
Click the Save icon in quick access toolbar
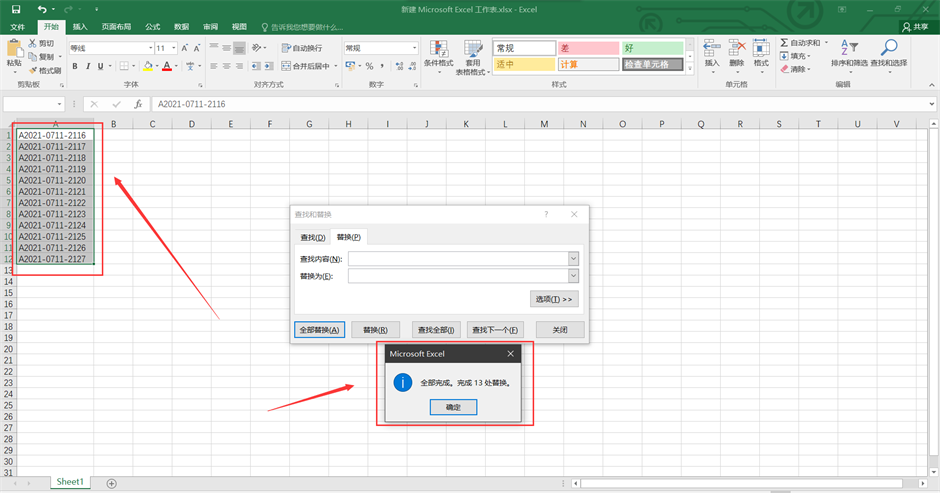point(15,9)
